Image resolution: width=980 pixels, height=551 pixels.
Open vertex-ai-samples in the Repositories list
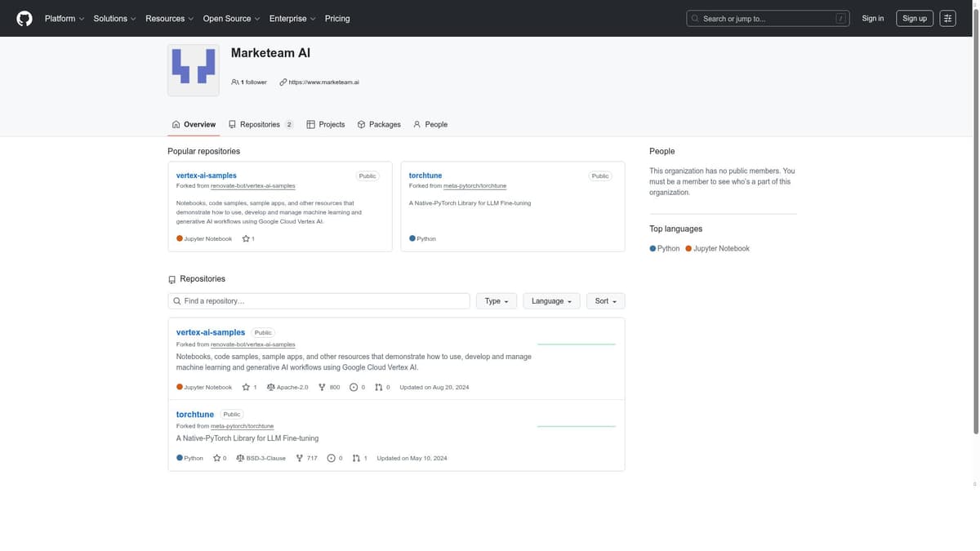click(211, 332)
